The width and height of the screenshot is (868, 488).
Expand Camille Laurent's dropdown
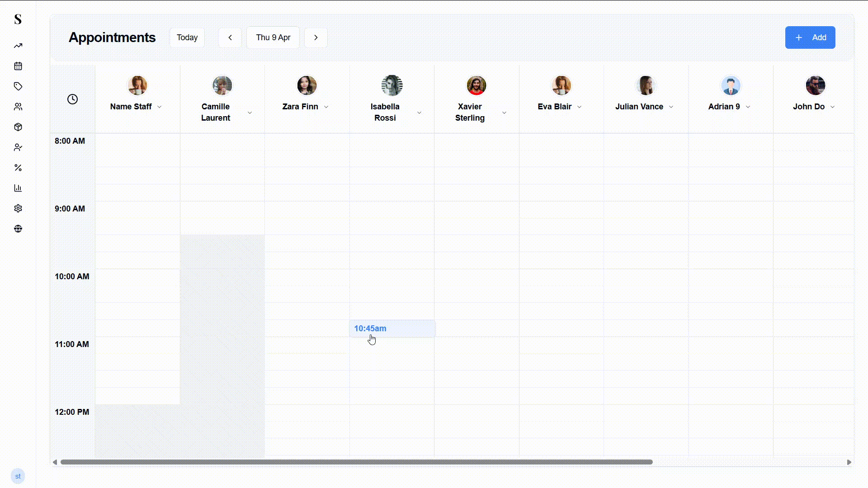pyautogui.click(x=250, y=113)
